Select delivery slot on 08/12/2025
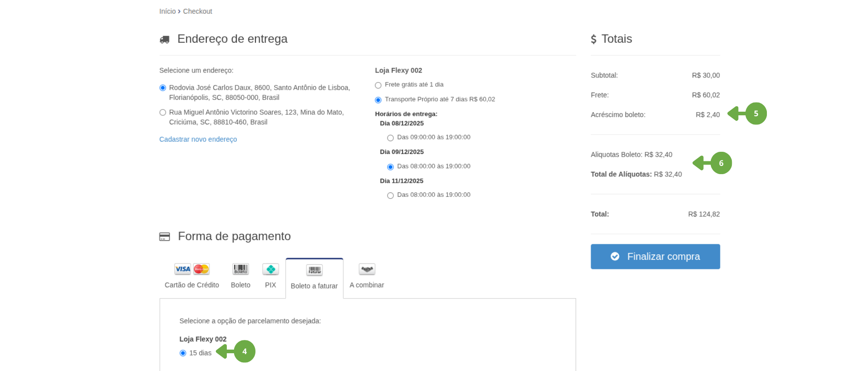Image resolution: width=868 pixels, height=371 pixels. [x=390, y=138]
